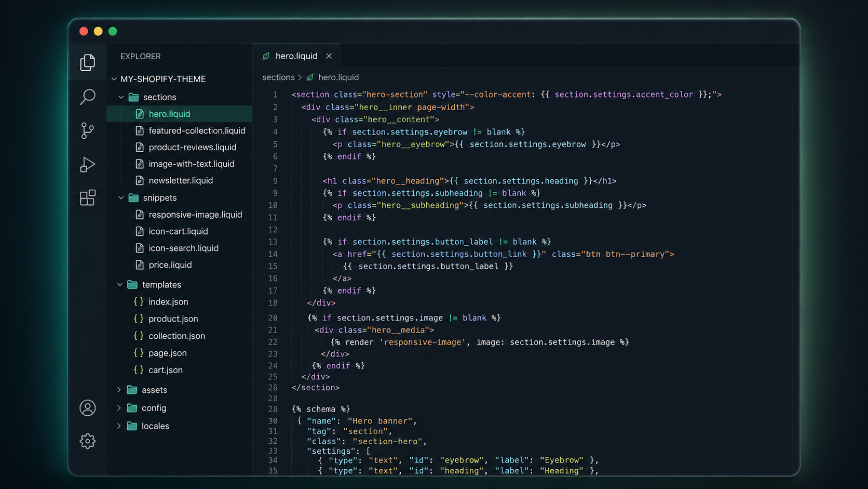Collapse the sections folder chevron

121,97
